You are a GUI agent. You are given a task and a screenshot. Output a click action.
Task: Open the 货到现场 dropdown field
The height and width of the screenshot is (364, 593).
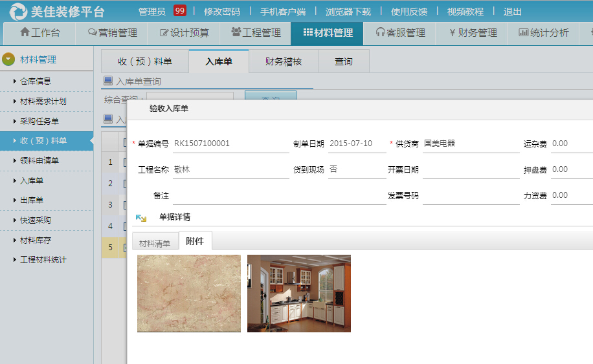tap(357, 169)
